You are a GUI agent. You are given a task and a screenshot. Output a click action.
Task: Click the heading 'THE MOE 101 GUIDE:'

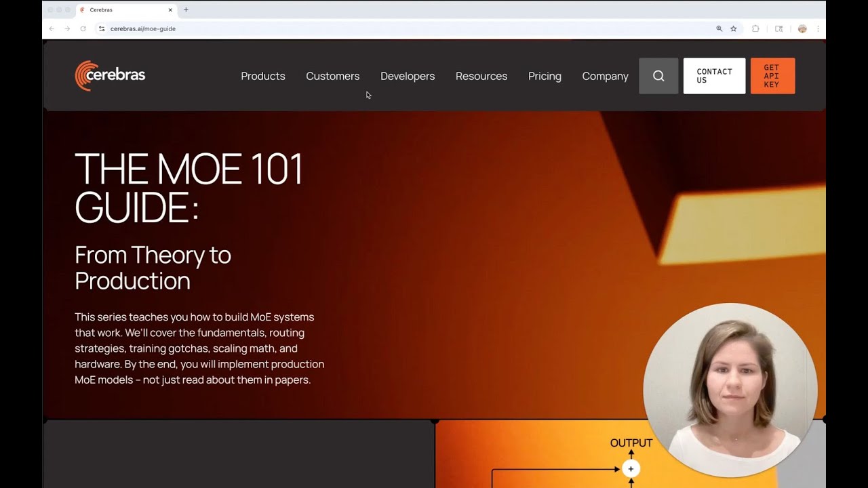pos(189,188)
